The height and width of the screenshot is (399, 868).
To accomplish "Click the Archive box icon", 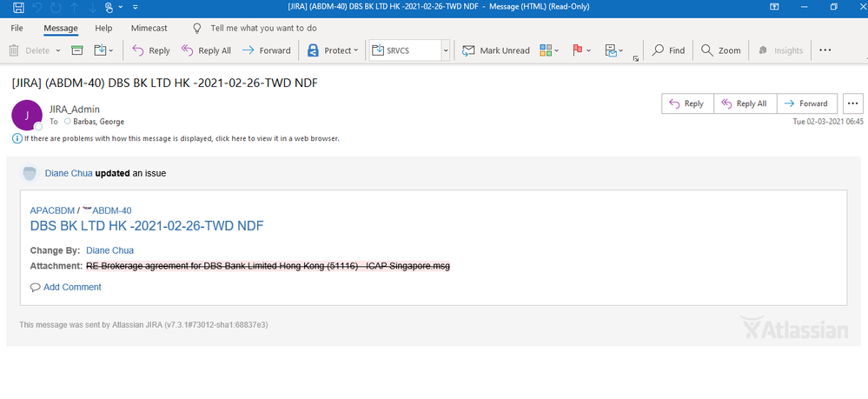I will tap(77, 50).
